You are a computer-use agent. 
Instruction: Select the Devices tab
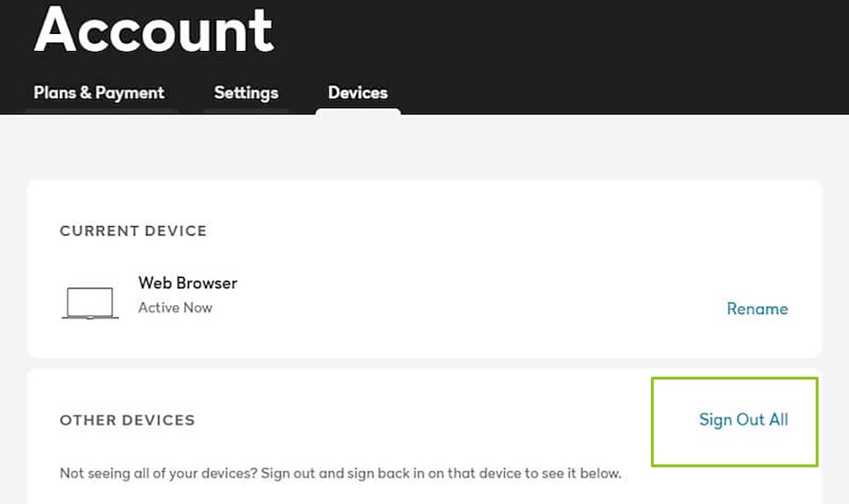(x=358, y=93)
